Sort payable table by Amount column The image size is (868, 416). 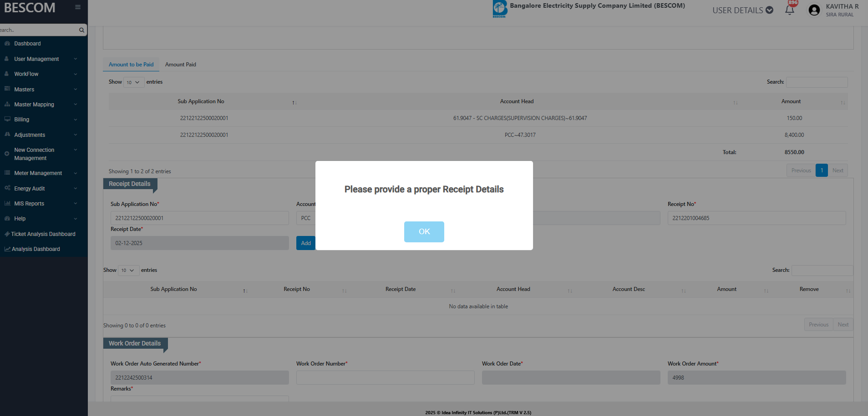click(x=843, y=102)
